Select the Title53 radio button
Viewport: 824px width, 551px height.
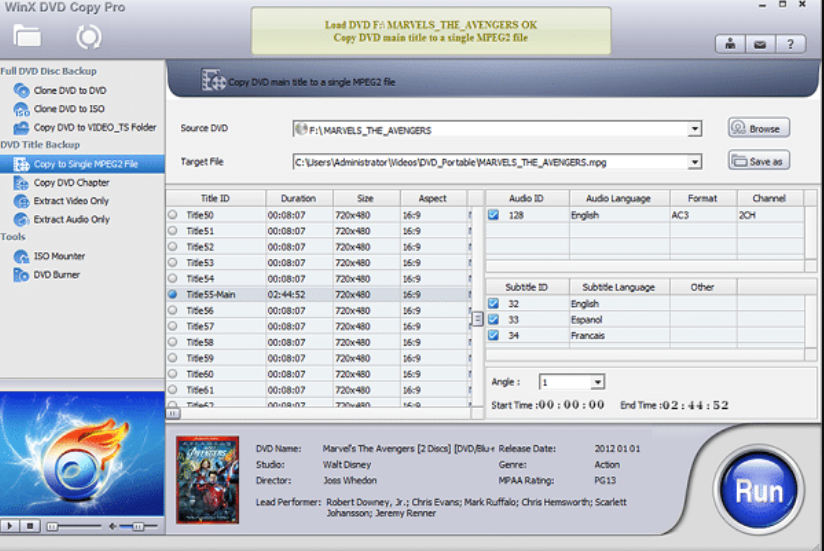tap(172, 262)
